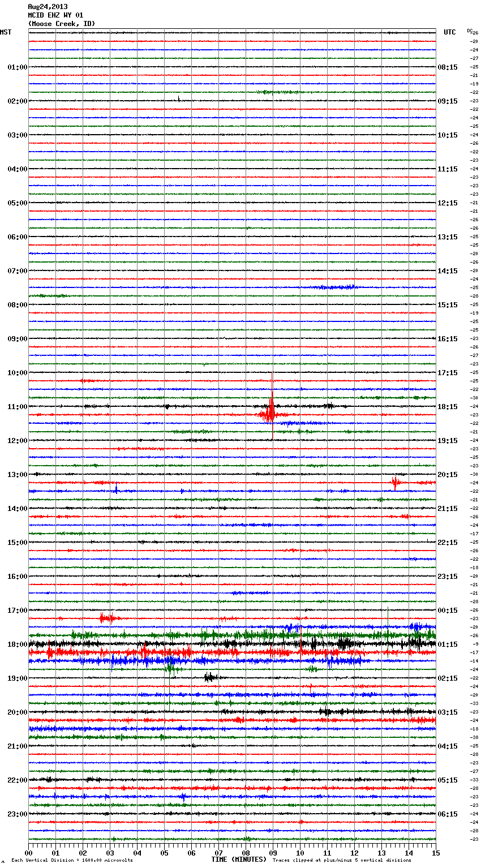This screenshot has width=481, height=868.
Task: Click the 15:15 UTC time label
Action: 448,305
